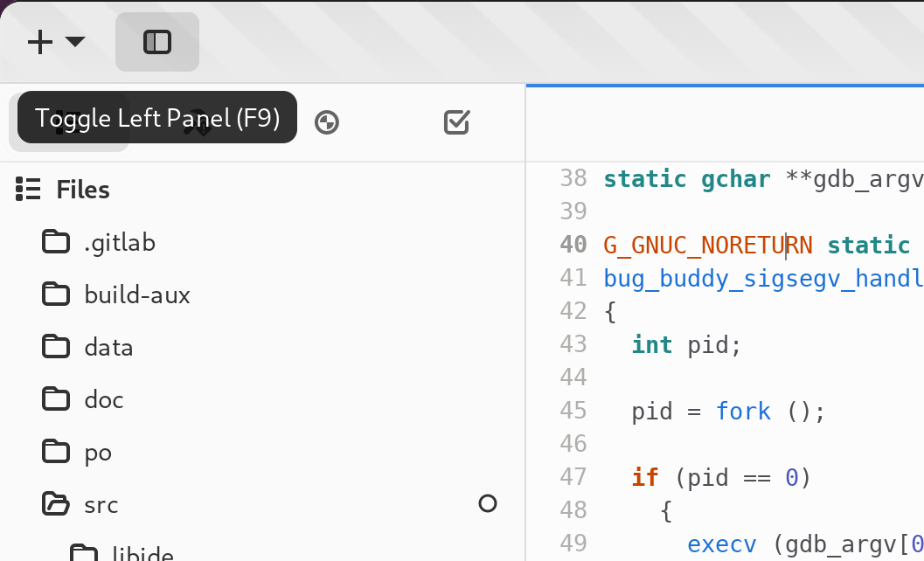The height and width of the screenshot is (561, 924).
Task: Open the TODO checkmark panel icon
Action: tap(456, 122)
